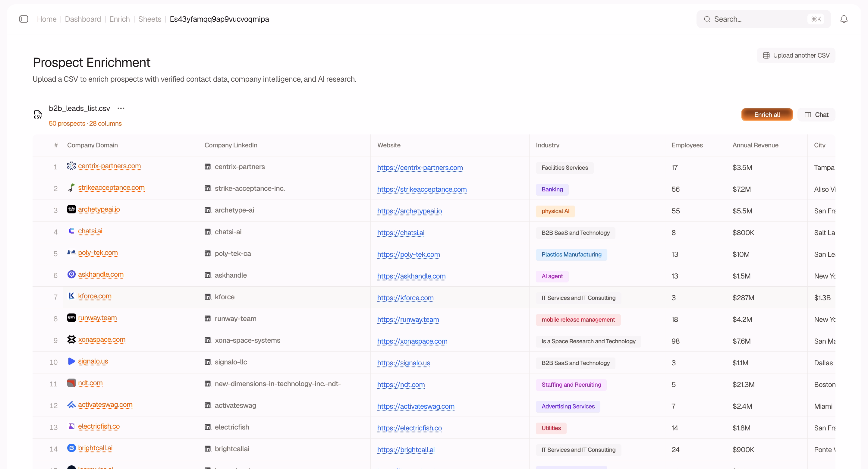The height and width of the screenshot is (469, 868).
Task: Select the physical AI industry tag
Action: tap(555, 211)
